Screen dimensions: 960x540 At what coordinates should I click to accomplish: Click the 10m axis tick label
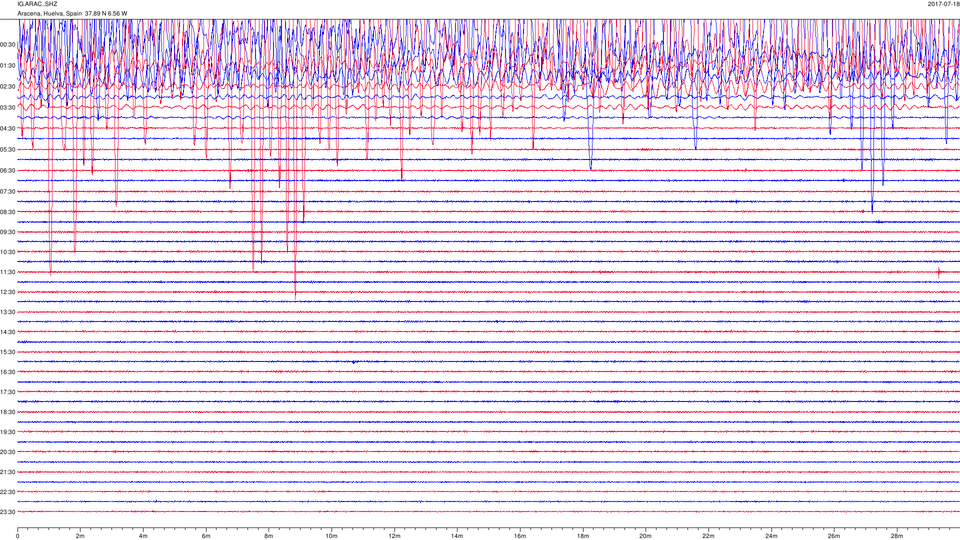(331, 536)
